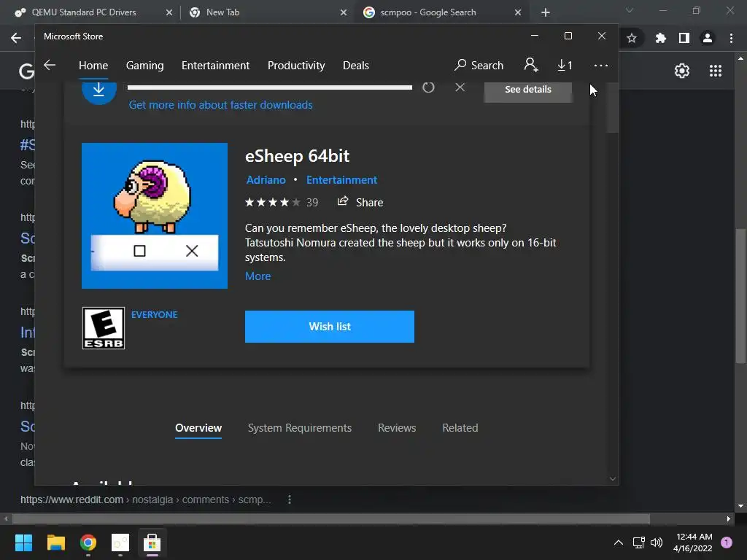Select the Overview section tab

(198, 428)
